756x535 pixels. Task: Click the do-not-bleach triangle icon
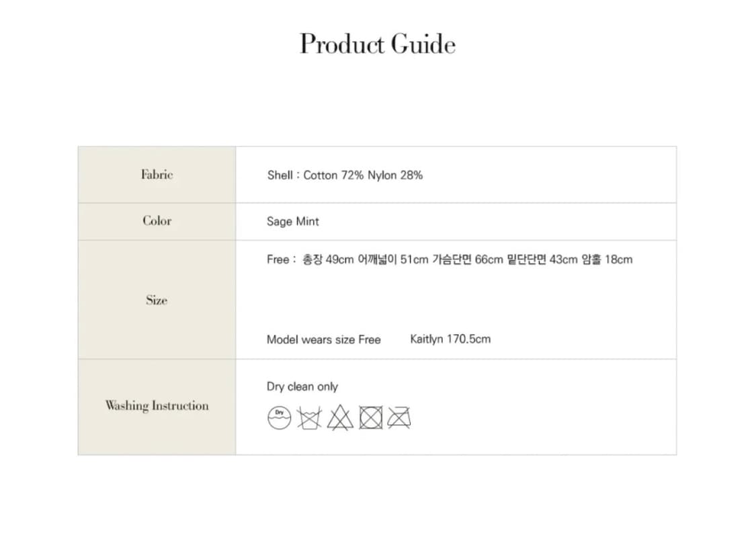340,418
